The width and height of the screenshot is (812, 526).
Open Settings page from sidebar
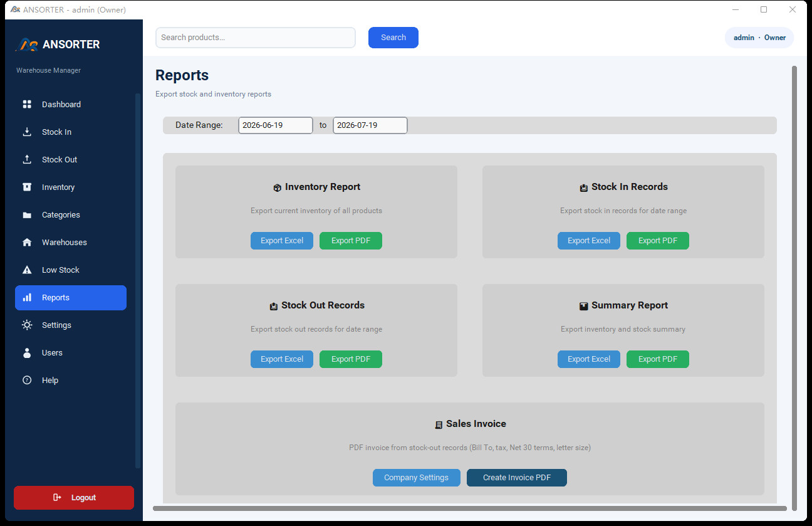pos(71,325)
